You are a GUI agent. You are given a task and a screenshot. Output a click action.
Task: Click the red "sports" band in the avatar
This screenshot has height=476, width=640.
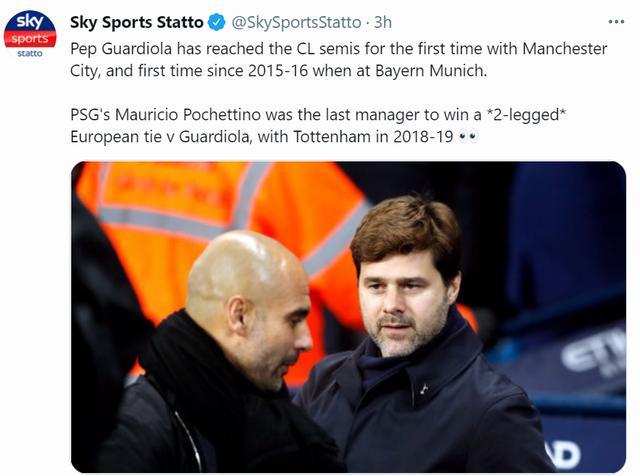coord(30,38)
